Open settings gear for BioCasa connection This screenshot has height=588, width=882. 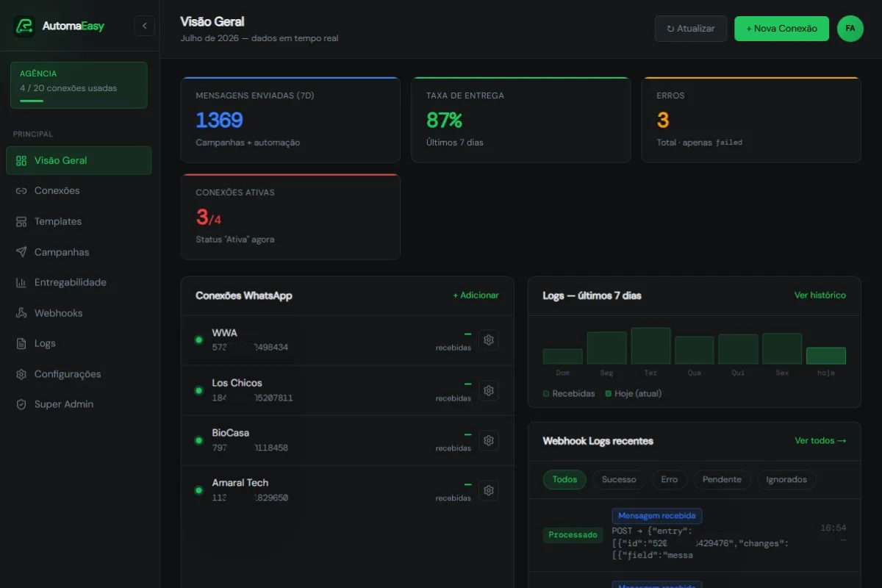point(489,440)
